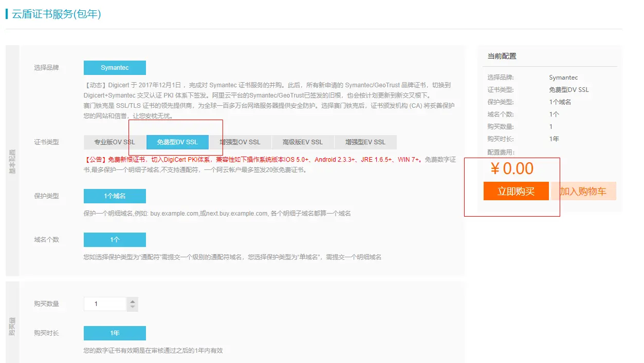Click the 购买数量 label in form
The width and height of the screenshot is (644, 363).
pos(46,304)
